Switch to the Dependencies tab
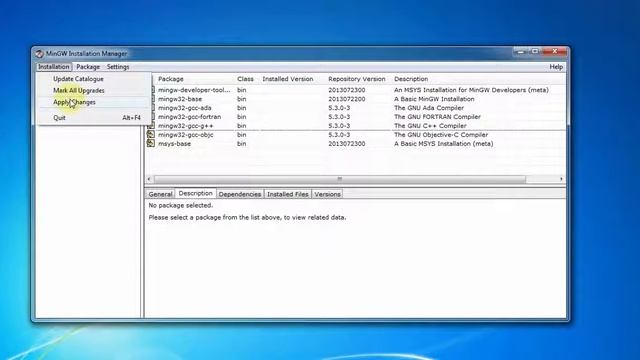The height and width of the screenshot is (360, 640). 240,194
